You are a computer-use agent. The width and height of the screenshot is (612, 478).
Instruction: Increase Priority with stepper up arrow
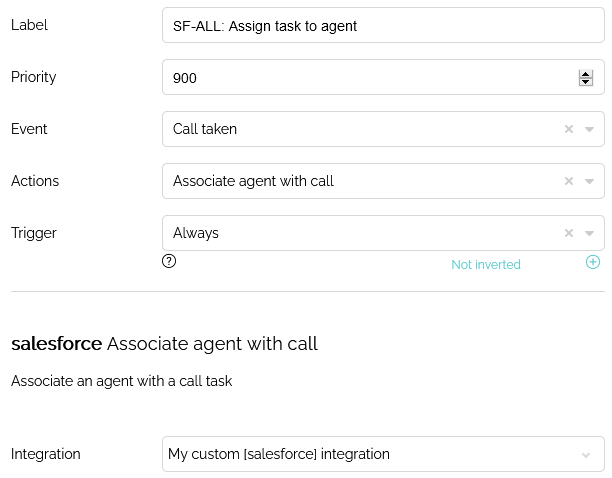point(585,74)
